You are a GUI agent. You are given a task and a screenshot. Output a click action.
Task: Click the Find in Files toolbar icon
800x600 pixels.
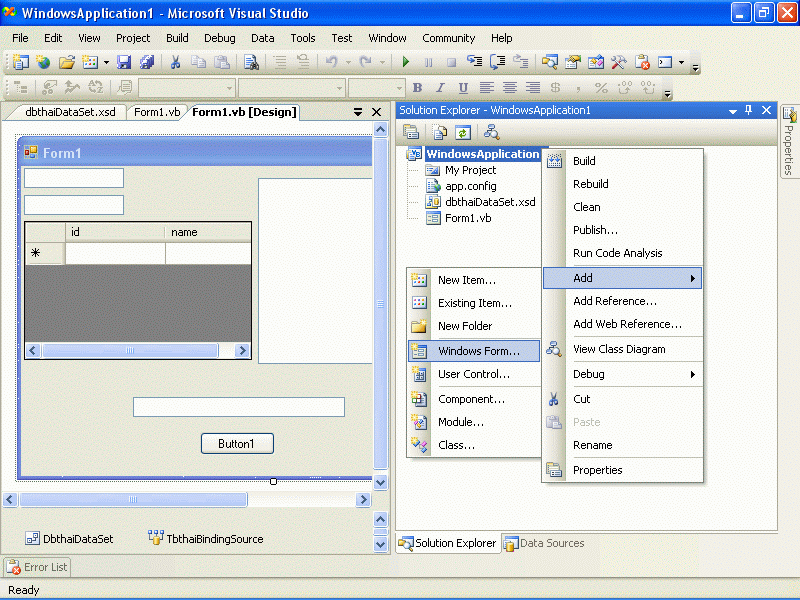tap(251, 62)
